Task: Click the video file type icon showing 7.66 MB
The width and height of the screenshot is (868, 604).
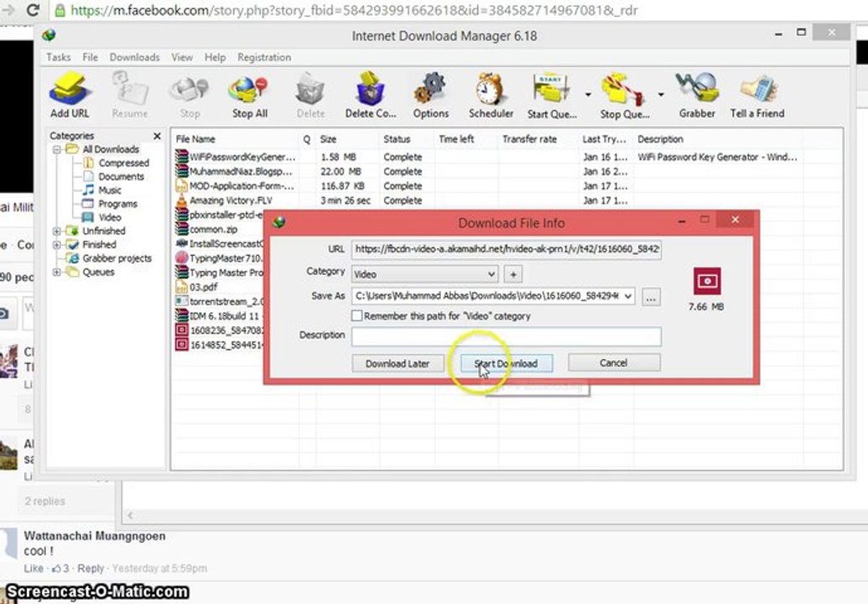Action: pyautogui.click(x=707, y=281)
